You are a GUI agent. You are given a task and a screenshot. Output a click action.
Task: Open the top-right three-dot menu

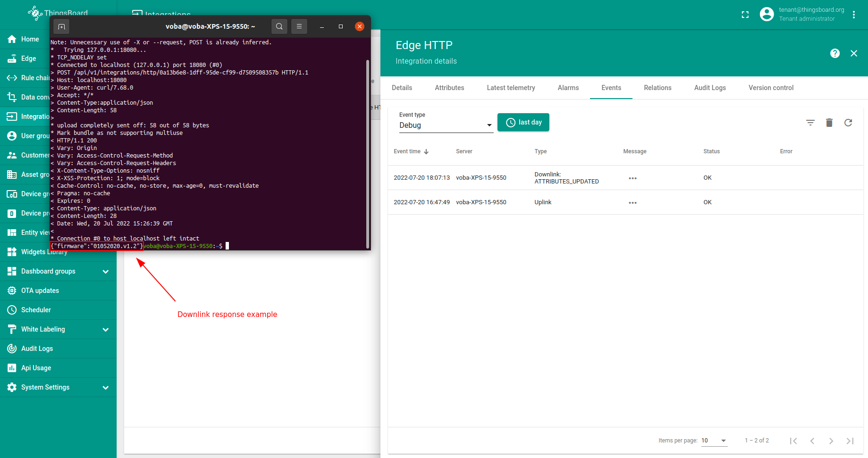click(x=854, y=15)
